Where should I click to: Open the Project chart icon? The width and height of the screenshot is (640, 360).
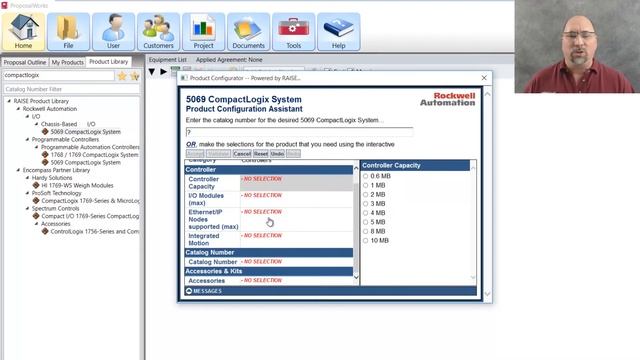point(203,31)
